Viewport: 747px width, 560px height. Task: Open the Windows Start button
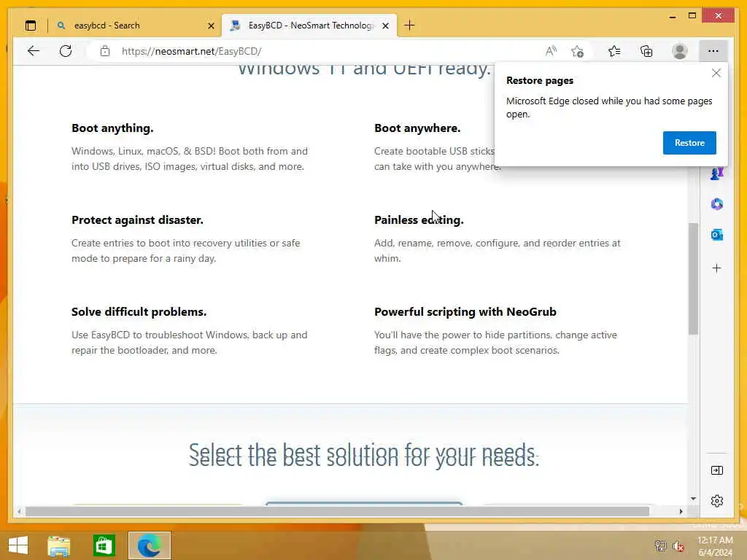18,545
